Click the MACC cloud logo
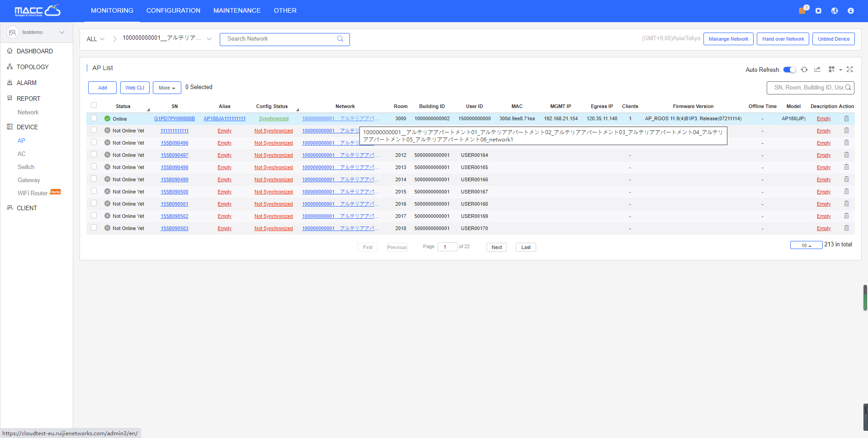The width and height of the screenshot is (868, 438). [x=38, y=10]
